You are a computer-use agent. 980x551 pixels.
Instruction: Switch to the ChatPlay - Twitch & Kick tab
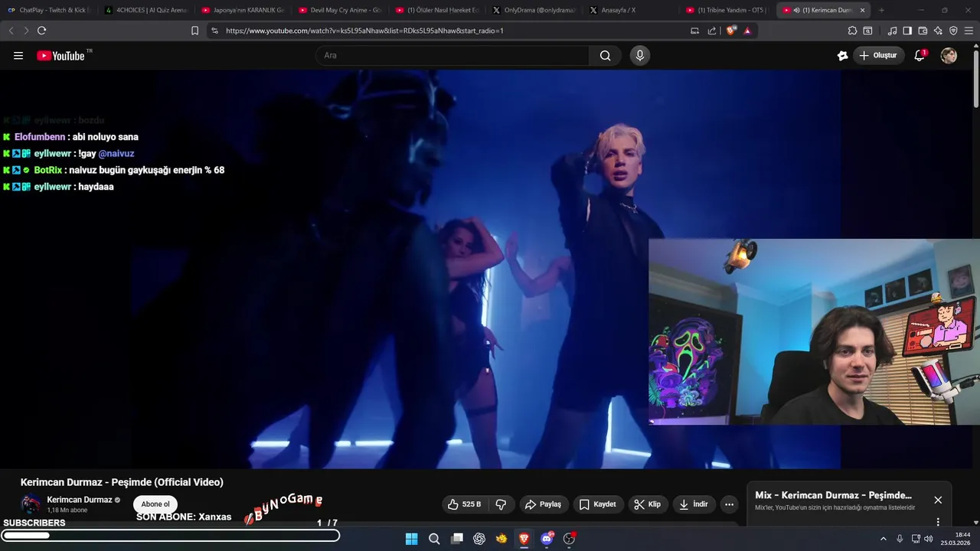47,10
